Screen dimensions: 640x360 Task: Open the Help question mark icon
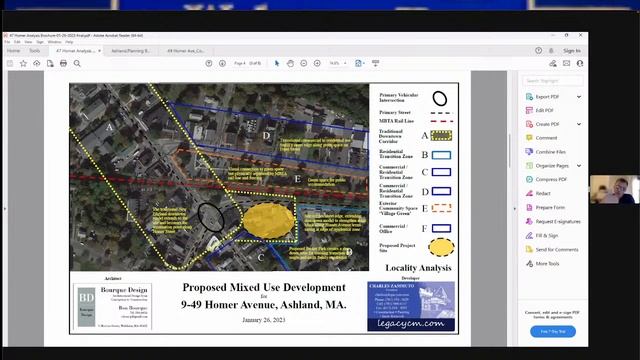[x=538, y=51]
